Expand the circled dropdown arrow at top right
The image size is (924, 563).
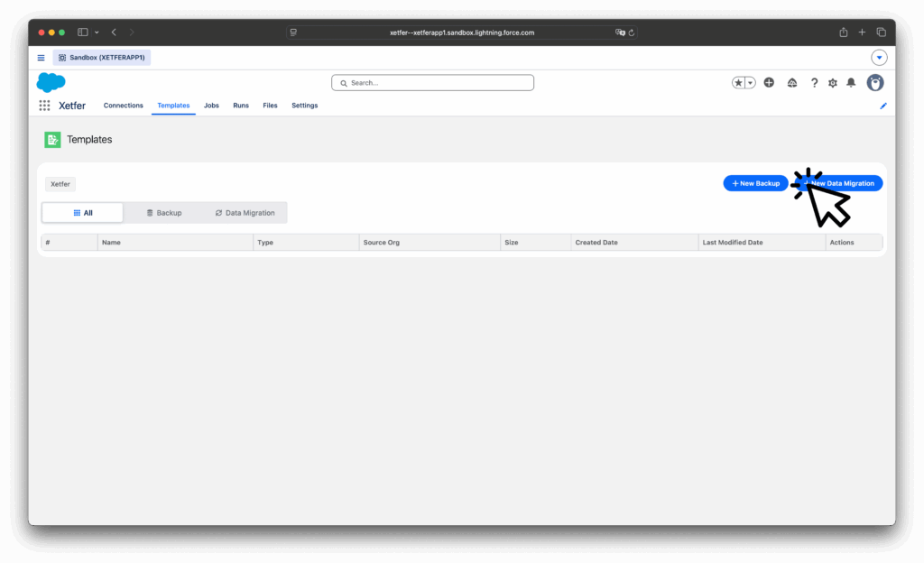click(879, 58)
